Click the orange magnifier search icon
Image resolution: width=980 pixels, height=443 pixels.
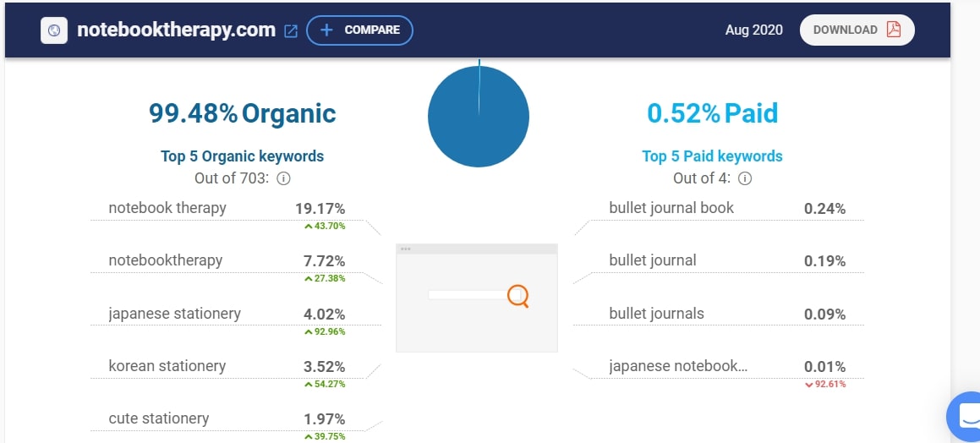point(517,295)
